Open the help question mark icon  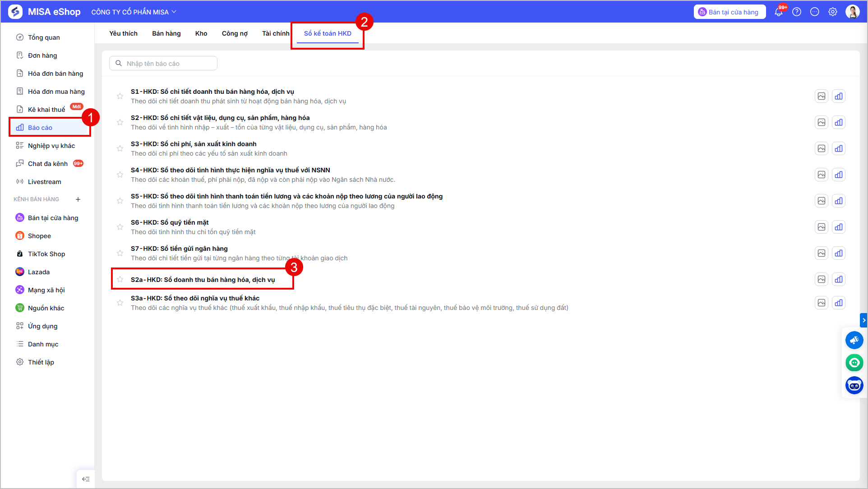click(x=797, y=12)
